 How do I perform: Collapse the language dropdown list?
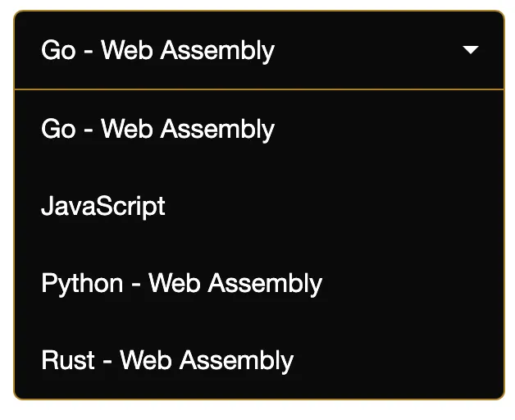[471, 50]
